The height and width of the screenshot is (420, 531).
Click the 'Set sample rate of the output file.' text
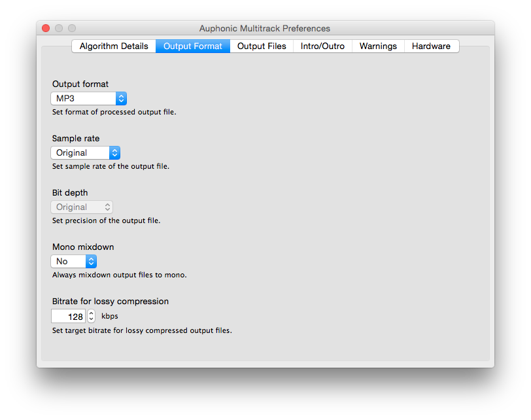tap(111, 166)
